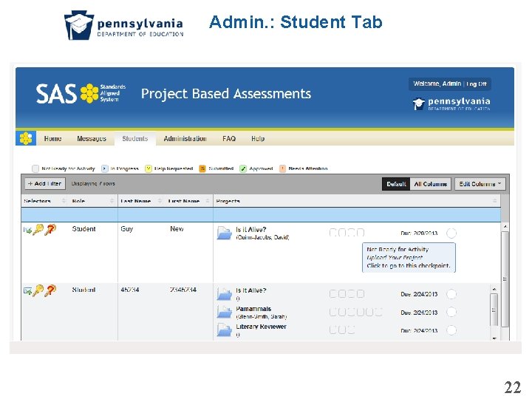The height and width of the screenshot is (399, 532).
Task: Click the In Progress legend icon
Action: pyautogui.click(x=105, y=168)
